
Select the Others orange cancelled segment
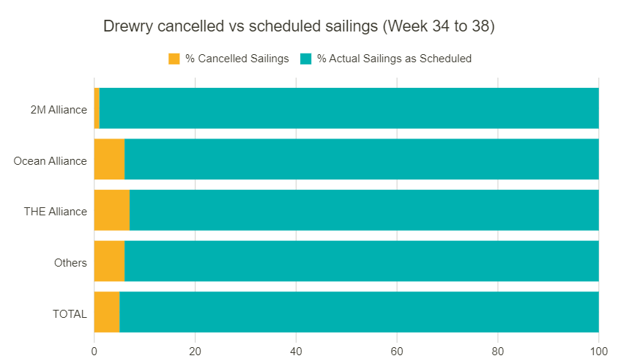coord(109,261)
